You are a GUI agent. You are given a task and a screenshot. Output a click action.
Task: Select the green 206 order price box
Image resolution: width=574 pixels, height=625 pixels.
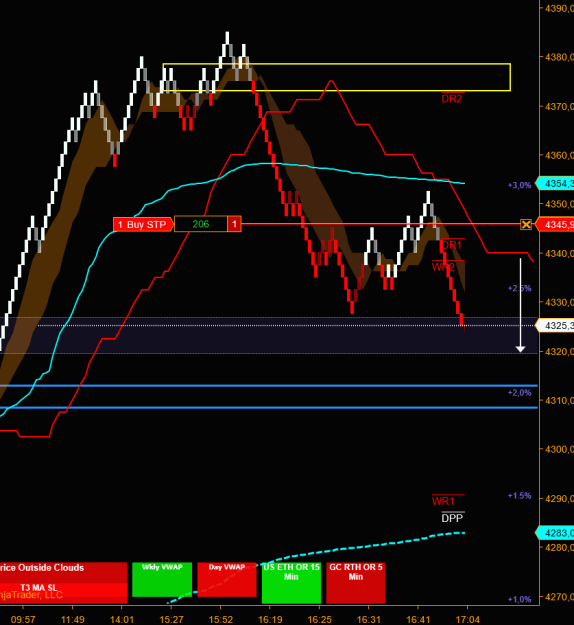coord(201,224)
